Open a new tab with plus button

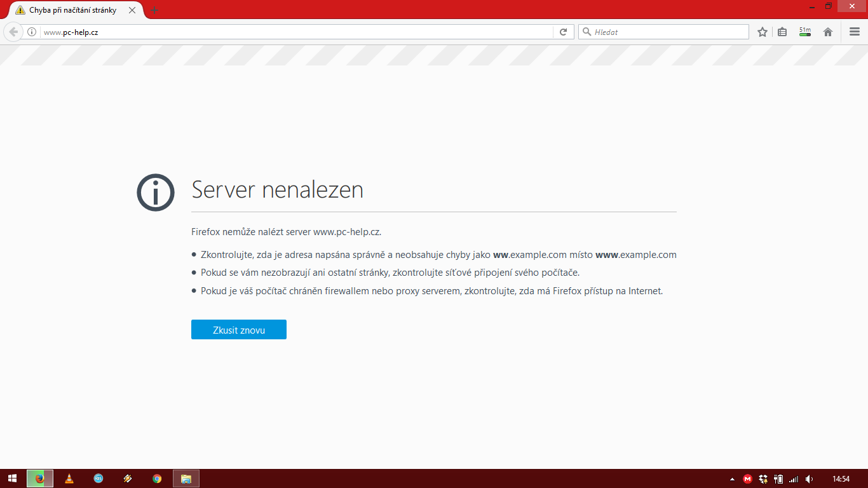154,10
